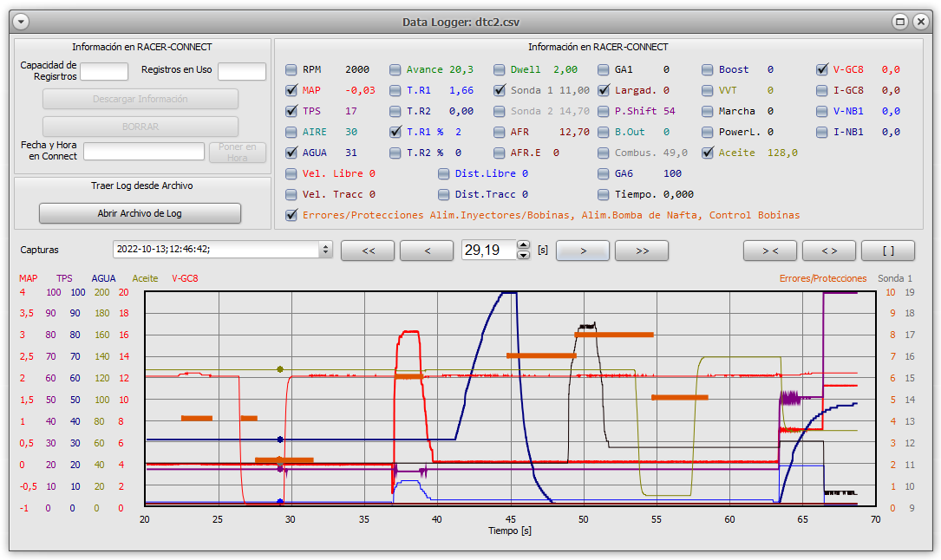The image size is (941, 560).
Task: Step forward with the > button
Action: pyautogui.click(x=583, y=251)
